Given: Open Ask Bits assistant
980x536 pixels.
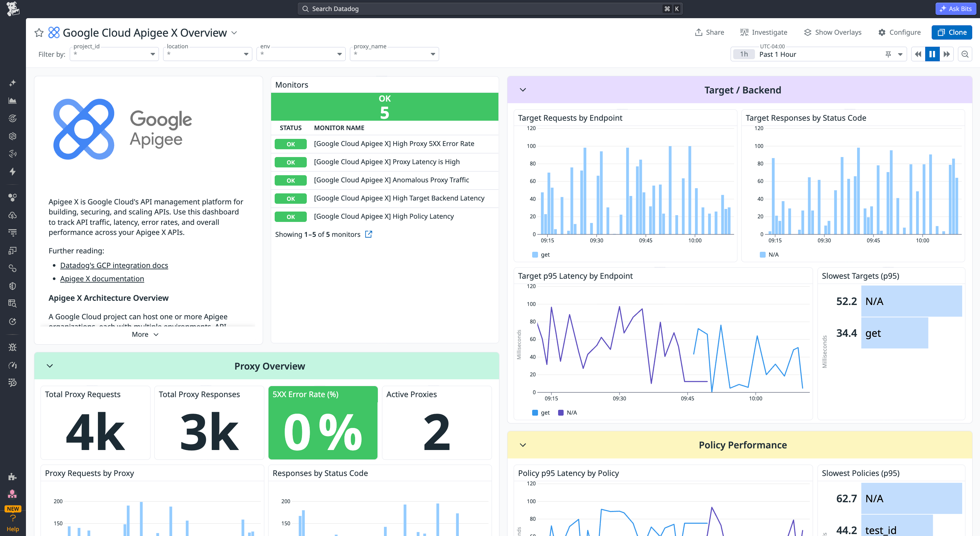Looking at the screenshot, I should point(955,9).
